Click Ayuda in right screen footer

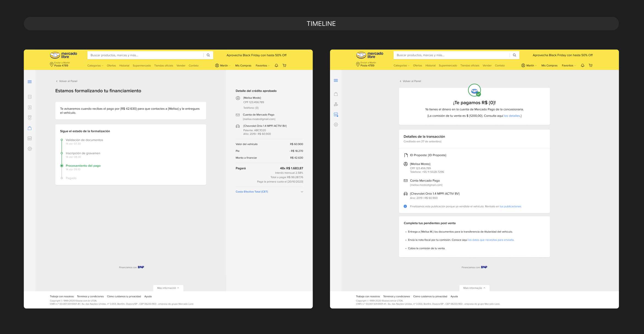coord(454,297)
